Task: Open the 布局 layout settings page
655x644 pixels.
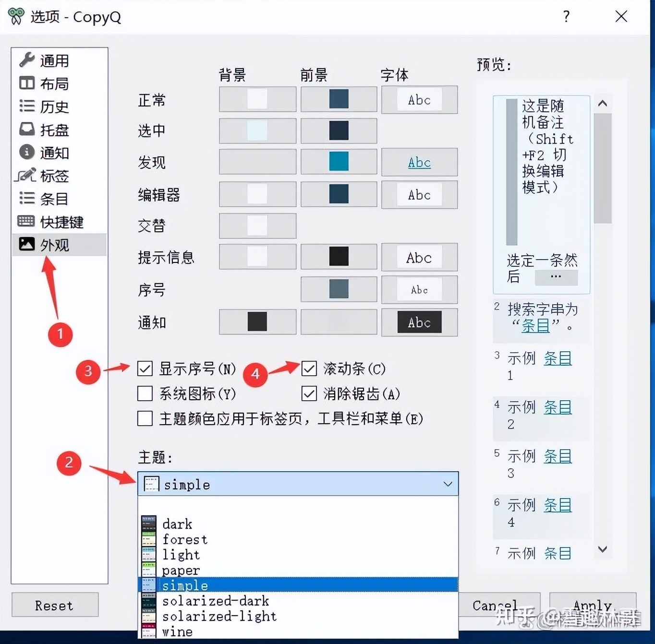Action: (x=59, y=83)
